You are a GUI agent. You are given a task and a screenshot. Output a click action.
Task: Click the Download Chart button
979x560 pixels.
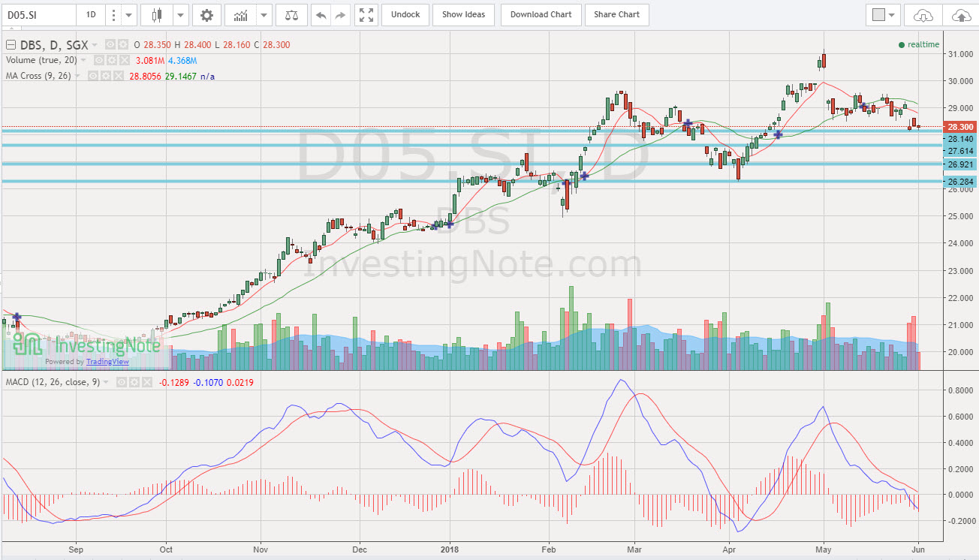point(541,14)
